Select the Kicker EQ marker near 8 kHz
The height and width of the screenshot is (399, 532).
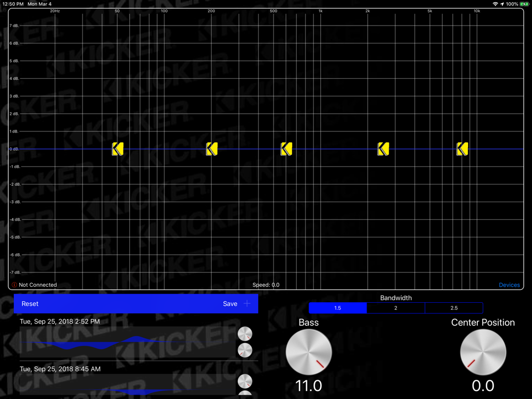(462, 149)
